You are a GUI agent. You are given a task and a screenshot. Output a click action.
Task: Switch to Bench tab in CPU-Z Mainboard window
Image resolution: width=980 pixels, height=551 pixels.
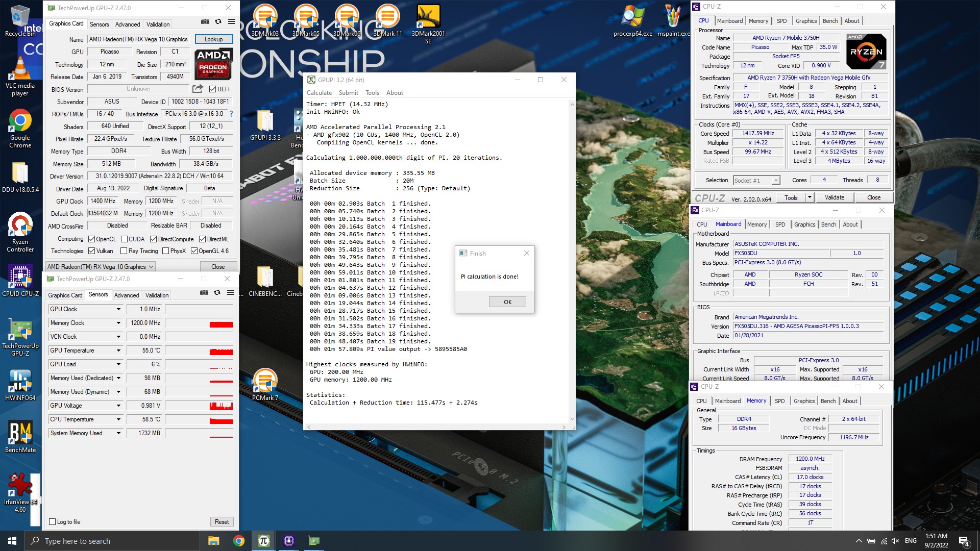(x=828, y=224)
